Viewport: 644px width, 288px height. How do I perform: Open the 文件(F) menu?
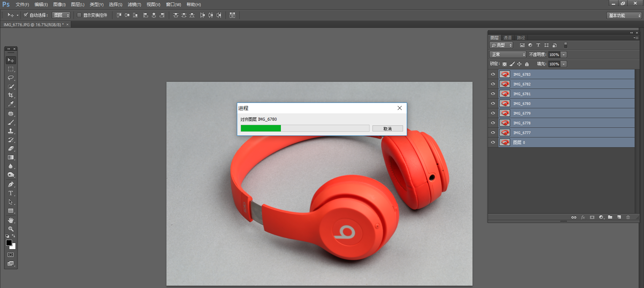tap(22, 4)
